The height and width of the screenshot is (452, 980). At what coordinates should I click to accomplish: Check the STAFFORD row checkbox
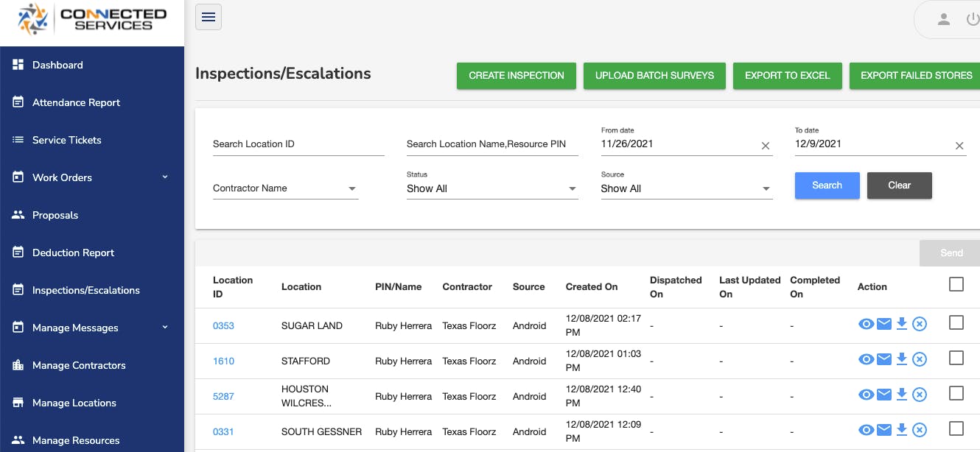coord(956,357)
